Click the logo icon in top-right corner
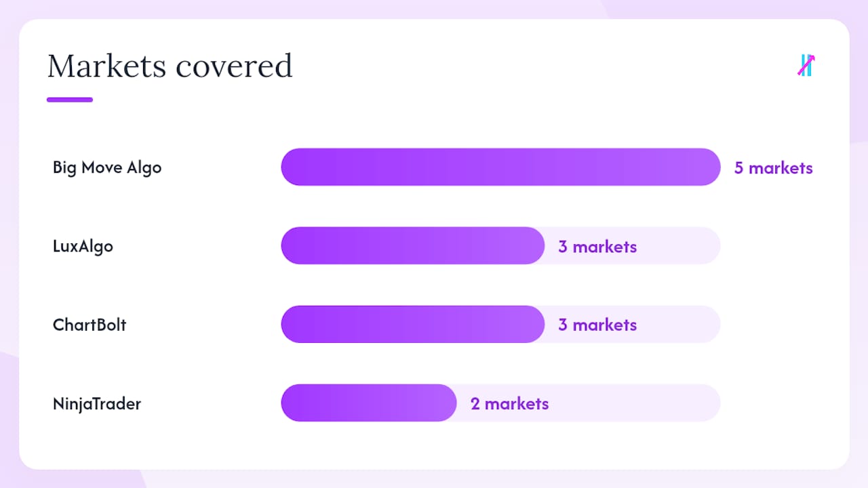The height and width of the screenshot is (488, 868). 806,65
